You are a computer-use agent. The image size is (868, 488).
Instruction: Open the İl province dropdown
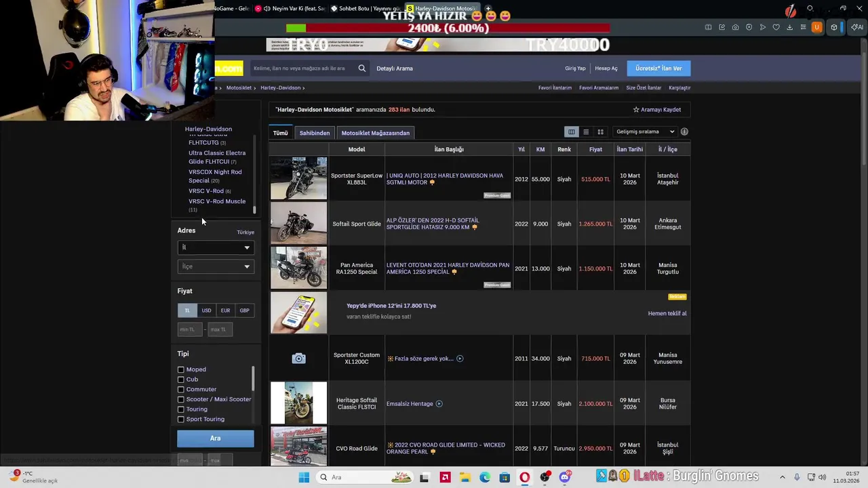[x=216, y=247]
